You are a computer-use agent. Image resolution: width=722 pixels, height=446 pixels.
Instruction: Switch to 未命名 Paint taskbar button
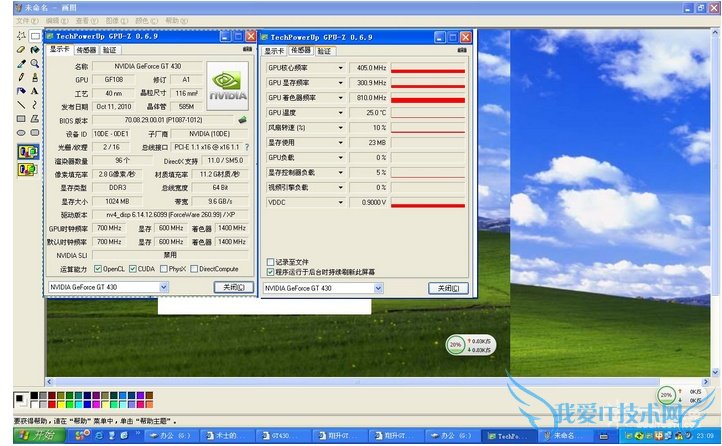coord(564,435)
